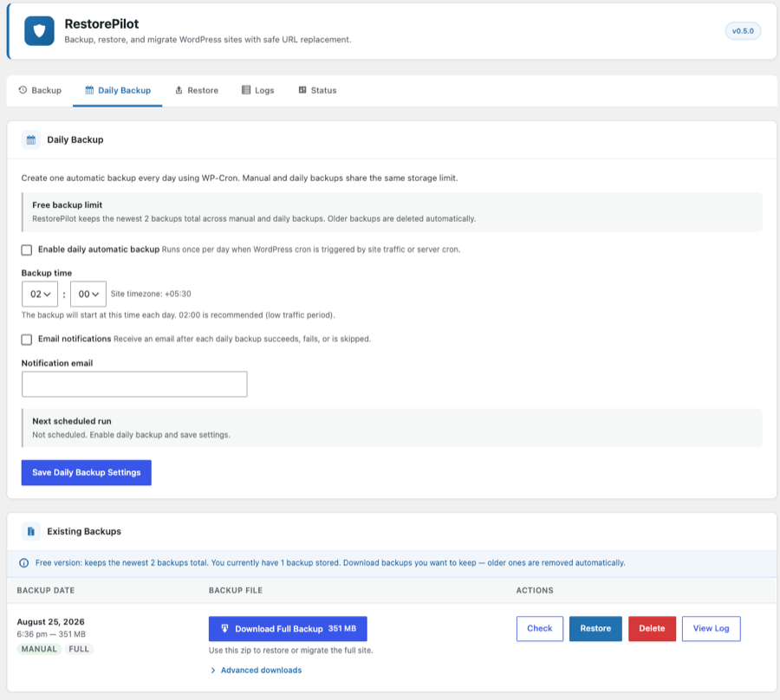Screen dimensions: 780x700
Task: Toggle the Email notifications checkbox
Action: [x=27, y=340]
